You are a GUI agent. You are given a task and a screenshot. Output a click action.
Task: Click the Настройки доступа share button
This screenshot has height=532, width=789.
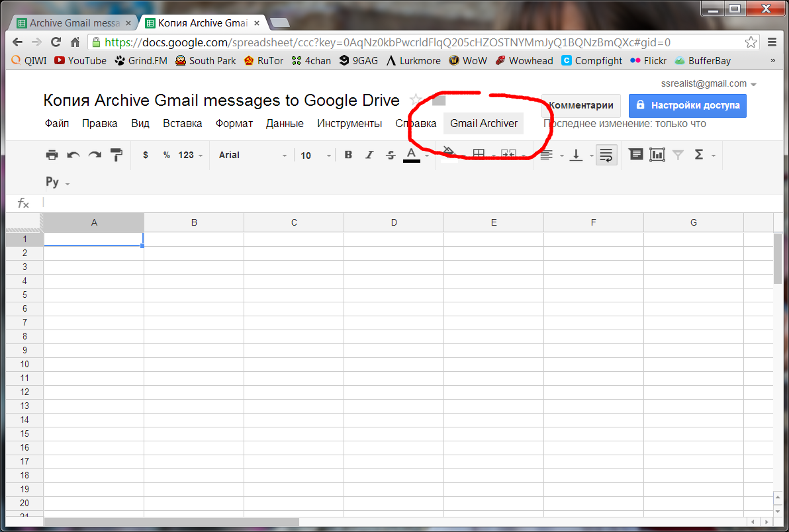pos(688,105)
